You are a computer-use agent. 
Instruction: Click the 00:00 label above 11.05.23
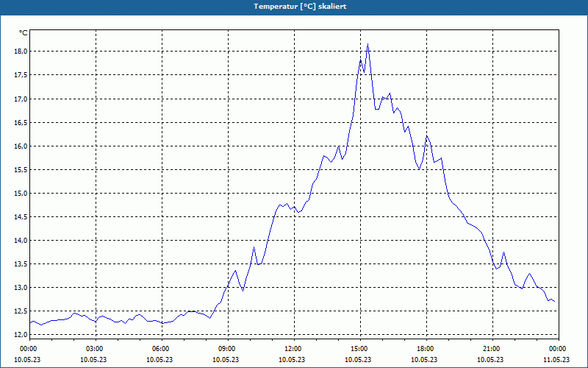tap(559, 349)
